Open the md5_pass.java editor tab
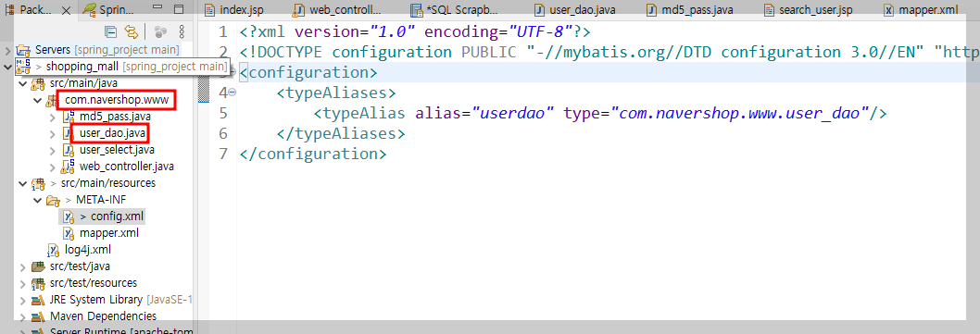Screen dimensions: 980x334 coord(689,10)
